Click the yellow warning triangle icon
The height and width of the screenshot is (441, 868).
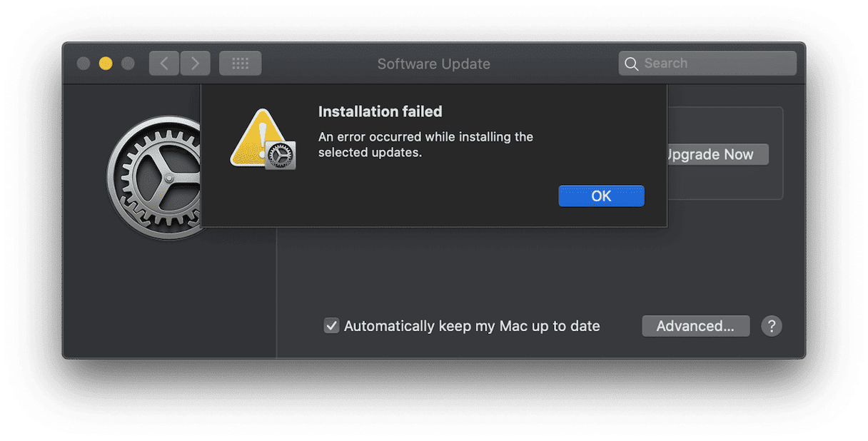point(258,138)
